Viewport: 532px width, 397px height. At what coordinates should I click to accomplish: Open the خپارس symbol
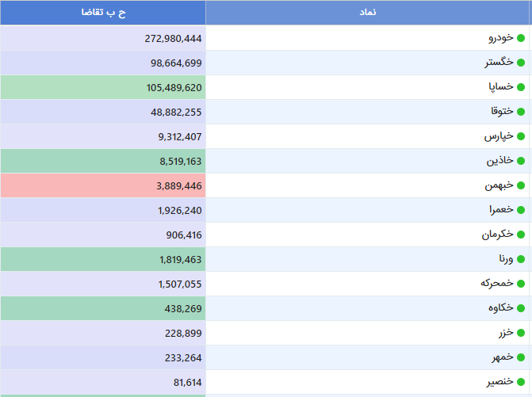pyautogui.click(x=499, y=136)
